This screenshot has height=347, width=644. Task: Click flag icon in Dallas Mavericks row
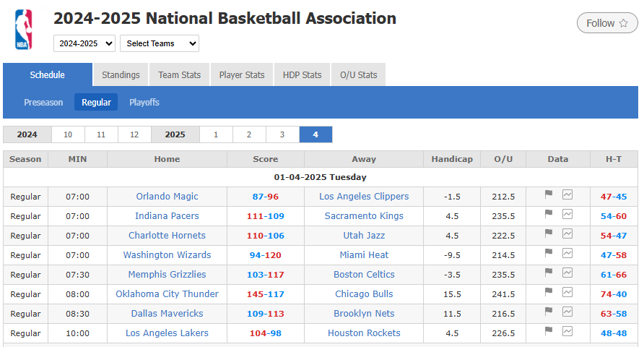pyautogui.click(x=549, y=312)
